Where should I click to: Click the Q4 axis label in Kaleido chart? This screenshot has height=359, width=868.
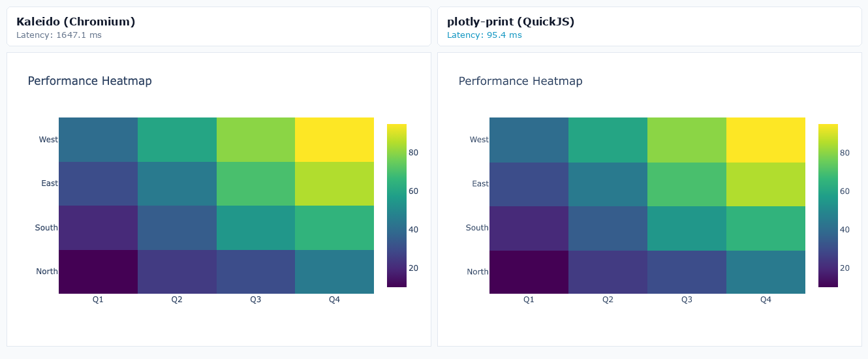click(x=334, y=300)
